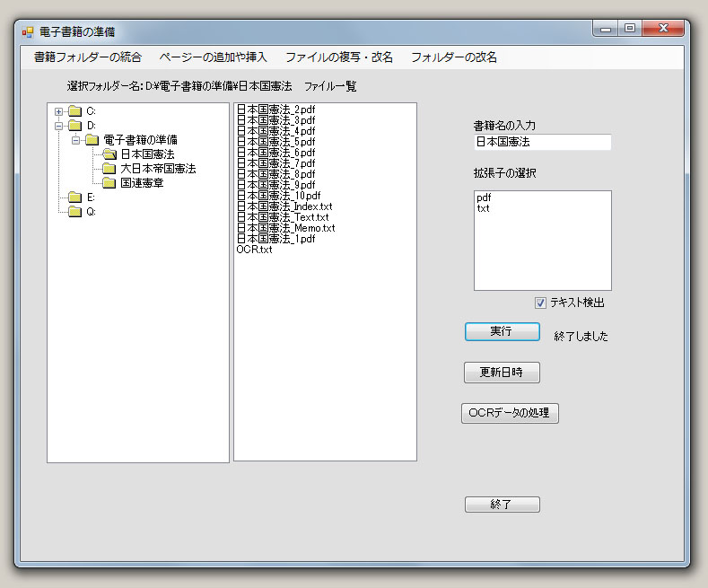Image resolution: width=708 pixels, height=588 pixels.
Task: Click the 電子書籍の準備 folder icon
Action: [92, 140]
